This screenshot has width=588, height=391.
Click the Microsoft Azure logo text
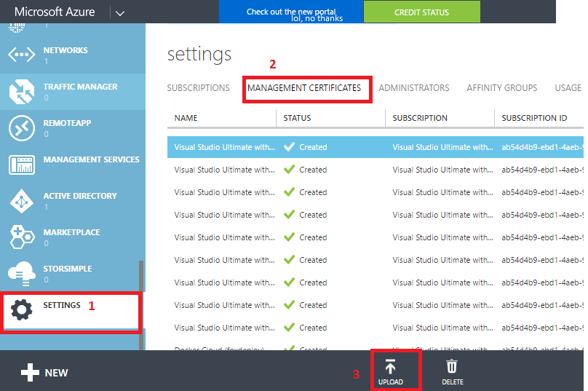[x=55, y=12]
